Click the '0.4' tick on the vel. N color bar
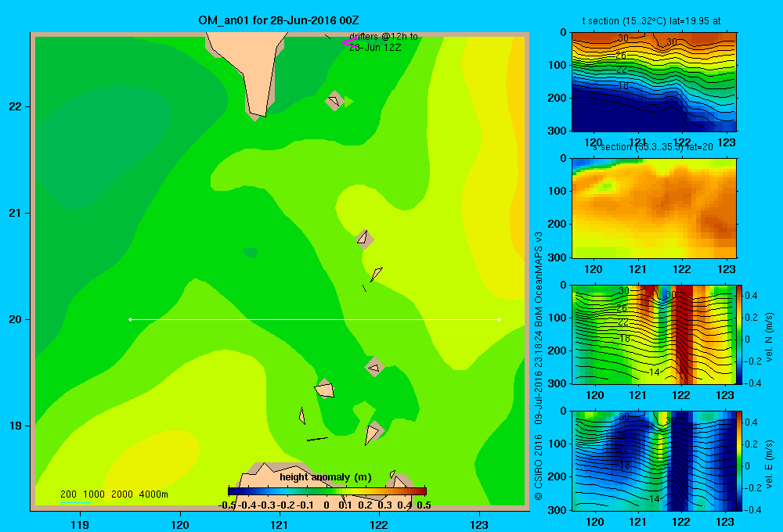The image size is (783, 532). point(751,296)
